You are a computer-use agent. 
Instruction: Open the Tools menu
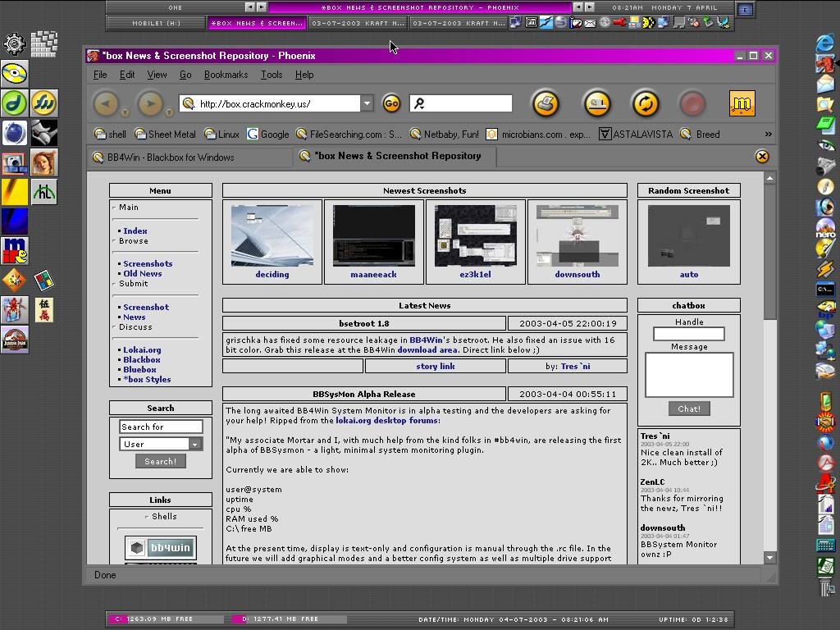pos(272,75)
